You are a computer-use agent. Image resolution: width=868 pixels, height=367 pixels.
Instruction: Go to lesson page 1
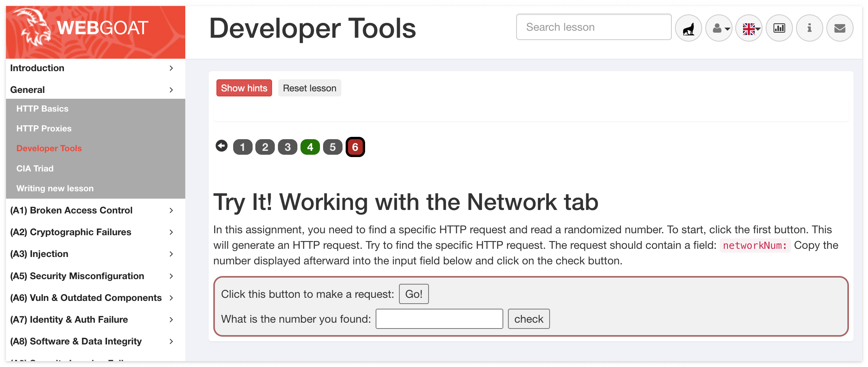point(242,147)
